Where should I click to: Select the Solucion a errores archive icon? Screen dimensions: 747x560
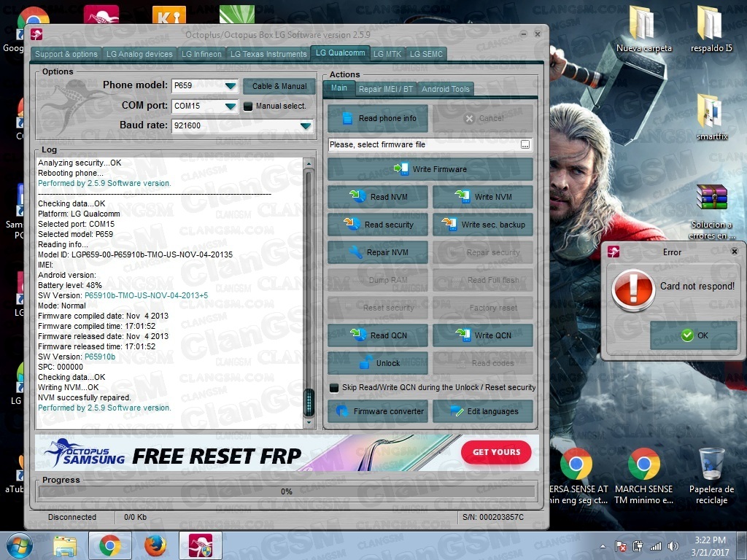(712, 212)
